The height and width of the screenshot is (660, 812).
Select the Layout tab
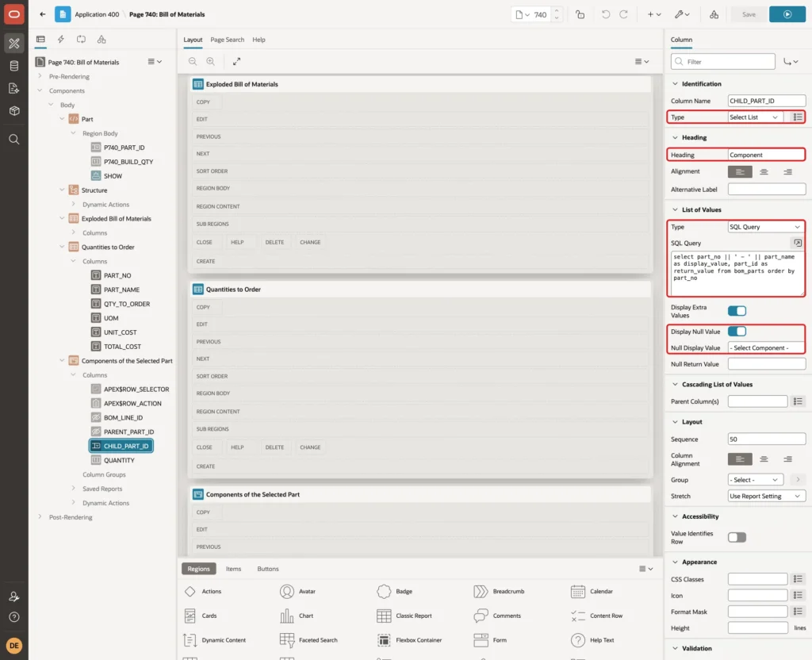193,40
